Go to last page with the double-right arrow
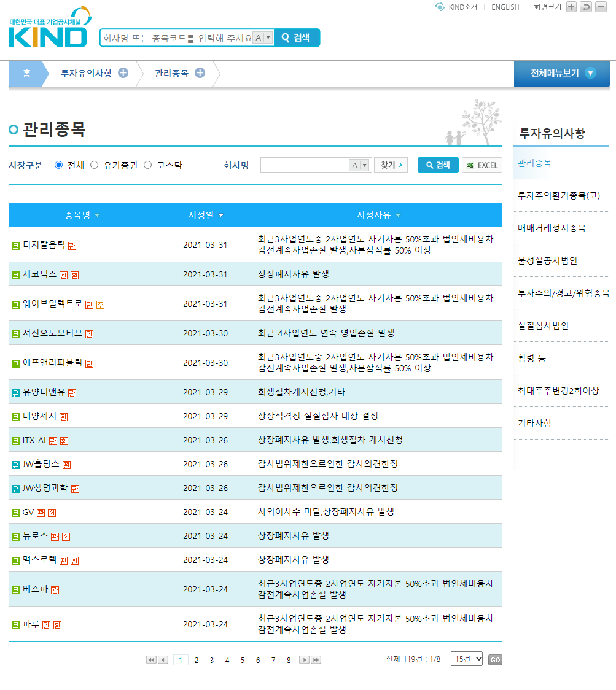 click(316, 660)
